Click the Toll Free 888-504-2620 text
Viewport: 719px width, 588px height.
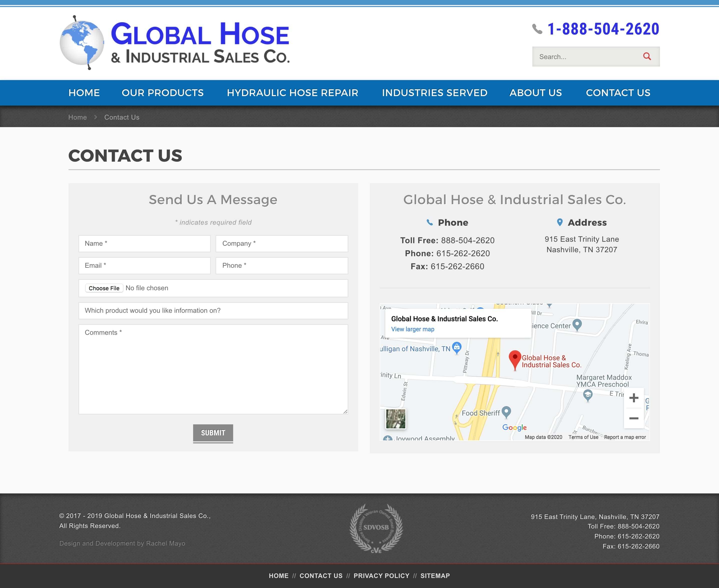(x=447, y=240)
